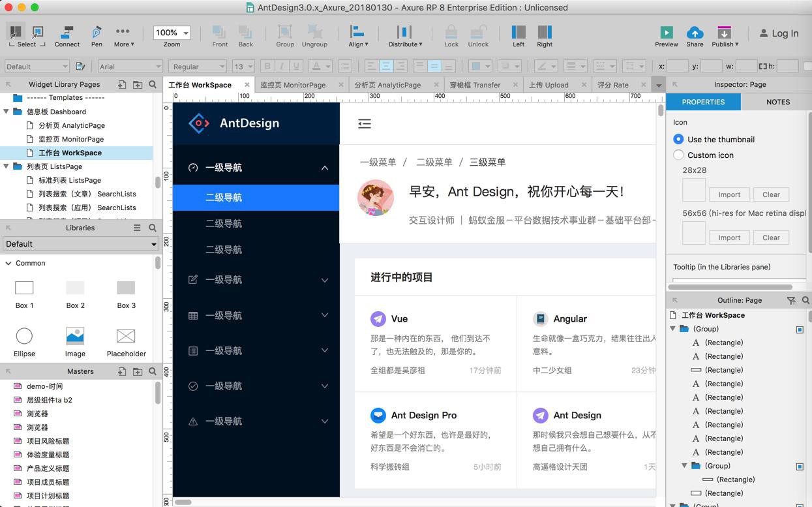Open the Distribute menu

point(404,36)
